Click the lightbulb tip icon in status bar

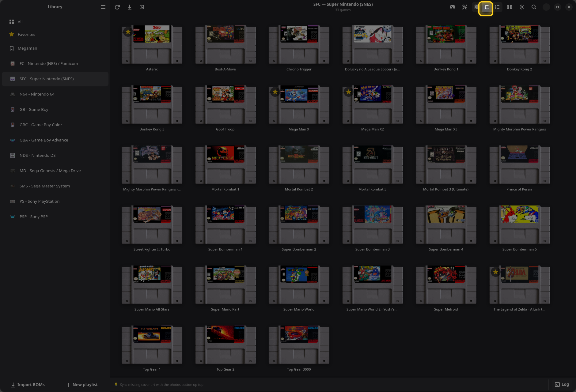116,384
